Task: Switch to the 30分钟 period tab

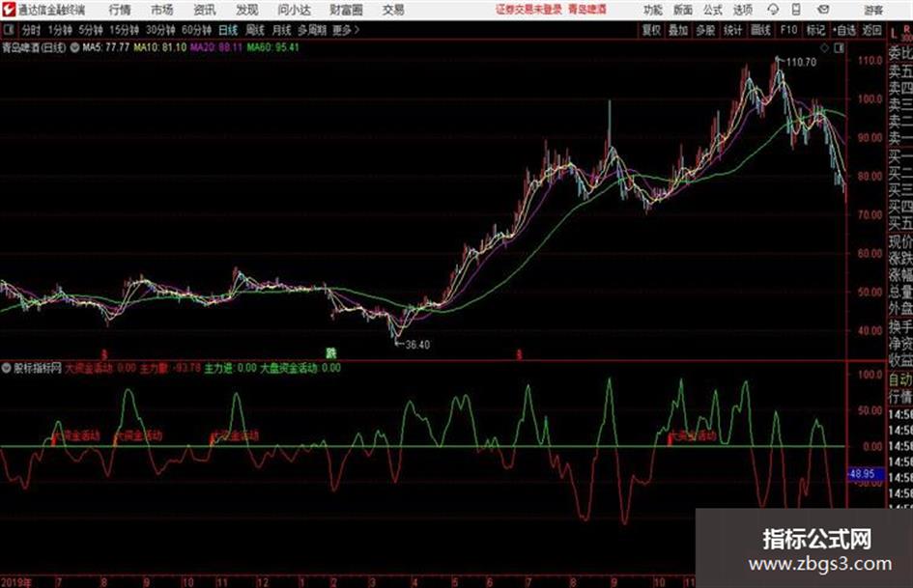Action: click(x=160, y=30)
